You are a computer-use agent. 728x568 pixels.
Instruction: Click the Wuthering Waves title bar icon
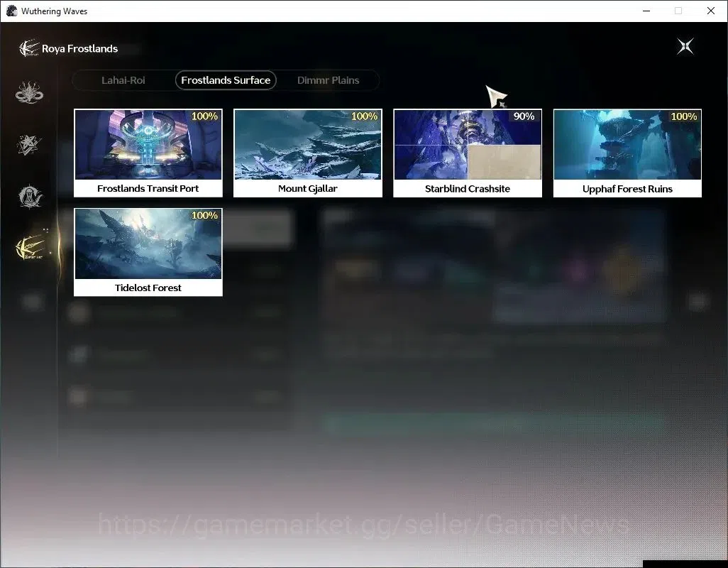(x=11, y=11)
